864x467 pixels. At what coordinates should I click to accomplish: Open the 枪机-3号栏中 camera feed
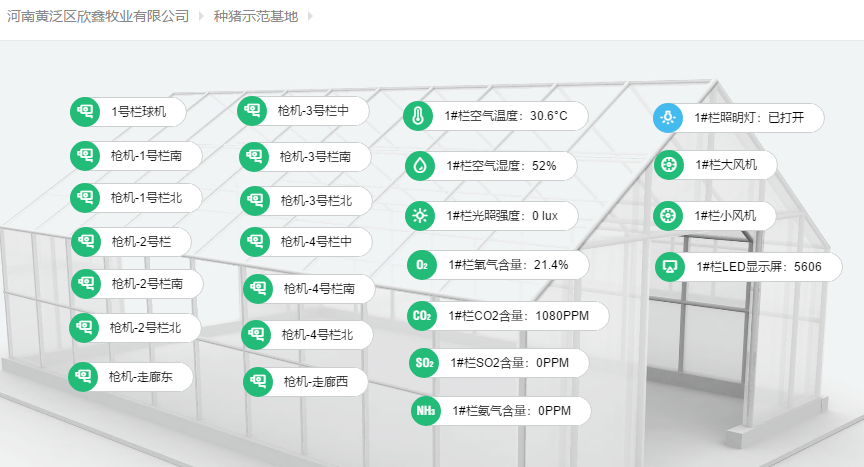pyautogui.click(x=312, y=111)
